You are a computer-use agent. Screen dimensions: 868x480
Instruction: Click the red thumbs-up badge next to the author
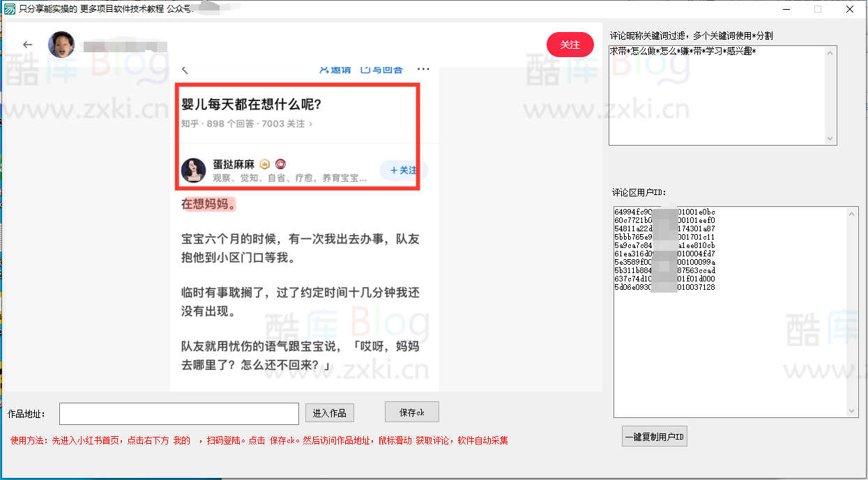click(280, 164)
